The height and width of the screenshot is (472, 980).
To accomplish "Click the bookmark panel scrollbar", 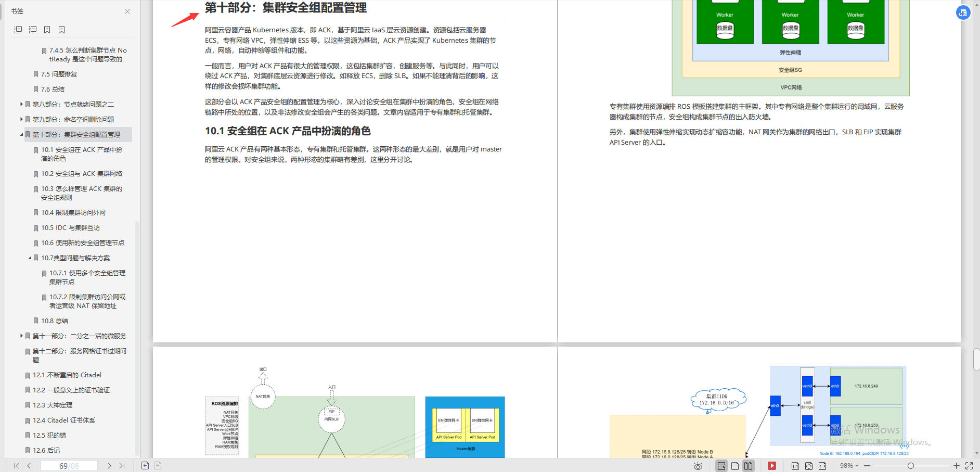I will pos(137,338).
